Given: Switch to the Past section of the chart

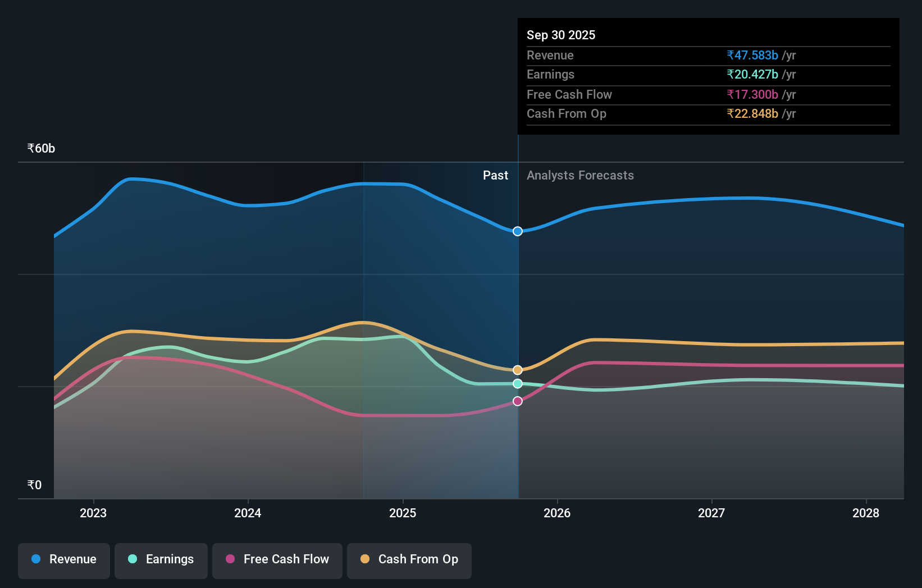Looking at the screenshot, I should tap(495, 175).
